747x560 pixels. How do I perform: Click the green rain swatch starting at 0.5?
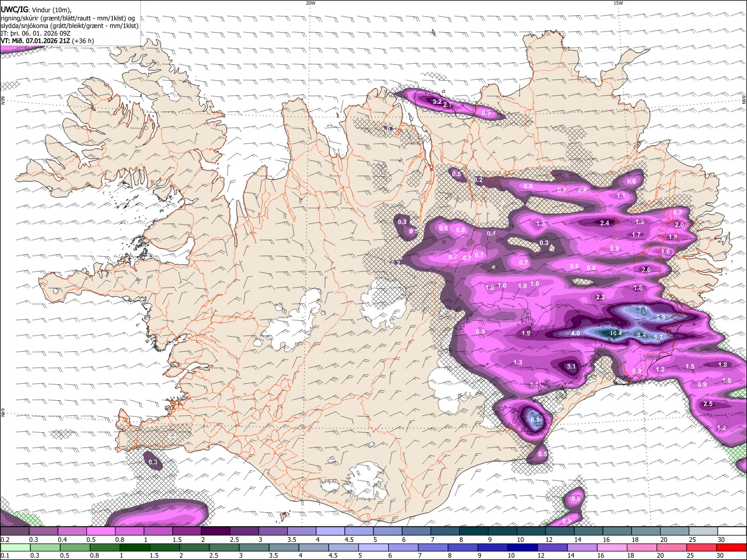click(75, 547)
